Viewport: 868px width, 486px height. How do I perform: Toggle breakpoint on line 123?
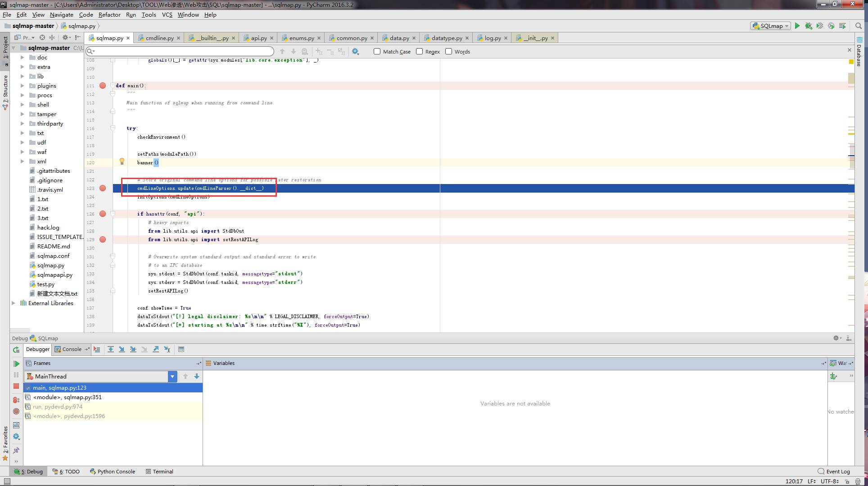point(103,188)
